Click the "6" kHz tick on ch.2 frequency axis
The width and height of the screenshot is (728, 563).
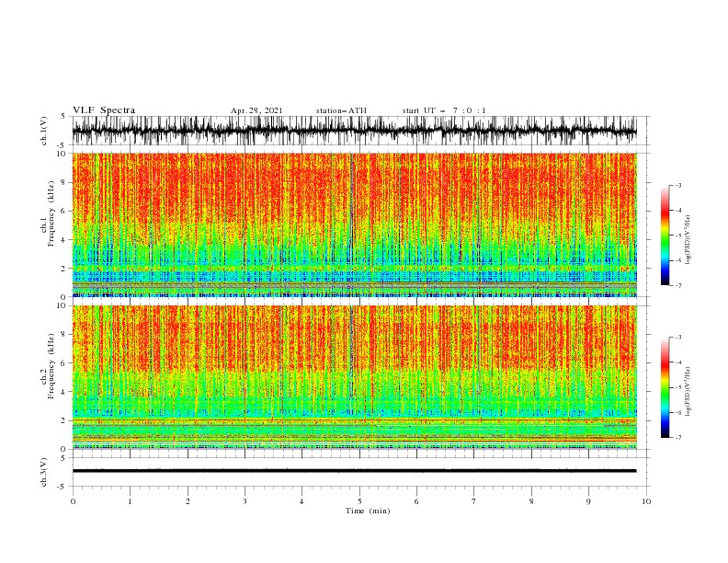[x=64, y=363]
